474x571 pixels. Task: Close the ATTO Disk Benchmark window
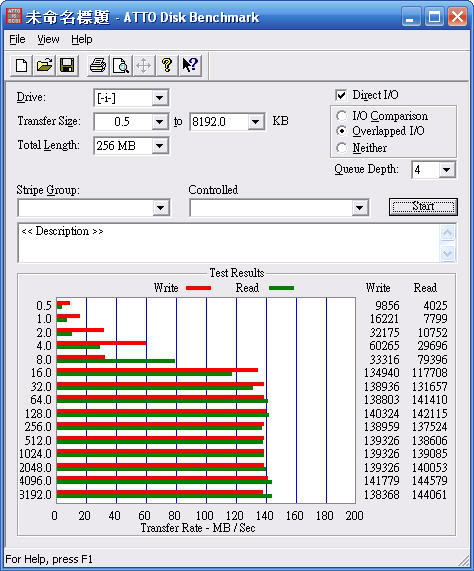pos(458,17)
